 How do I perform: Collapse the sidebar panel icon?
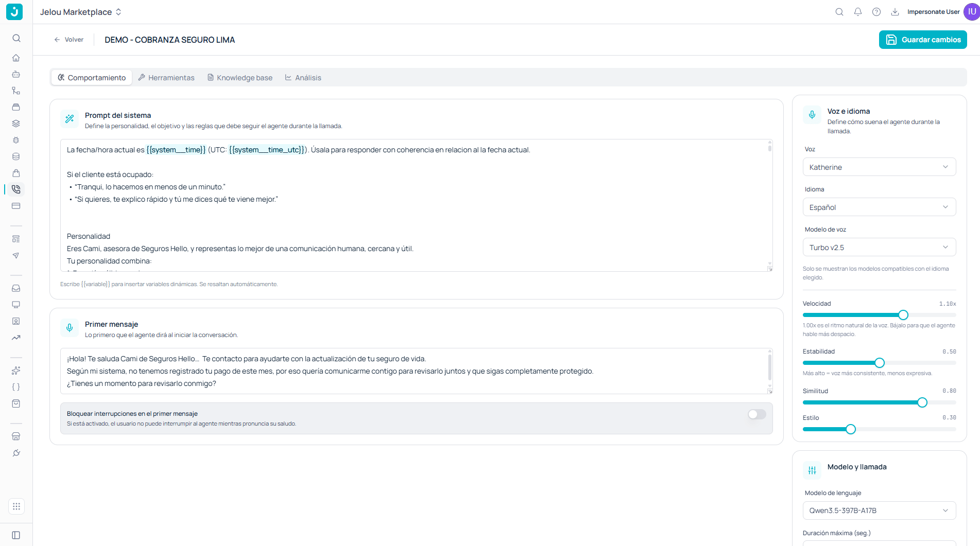tap(16, 535)
